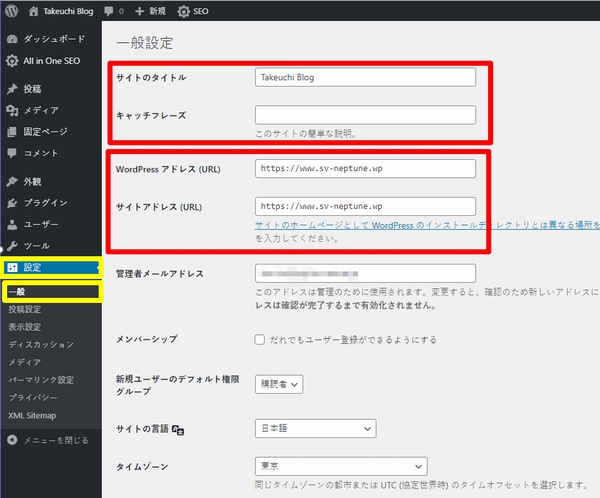This screenshot has height=498, width=600.
Task: Click メニューを閉じる collapse text
Action: coord(56,440)
